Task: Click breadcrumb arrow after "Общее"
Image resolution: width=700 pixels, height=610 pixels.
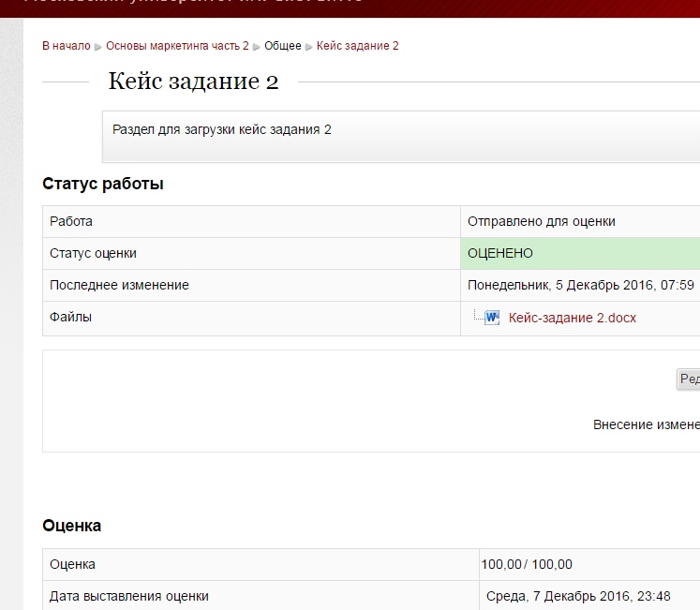Action: (309, 46)
